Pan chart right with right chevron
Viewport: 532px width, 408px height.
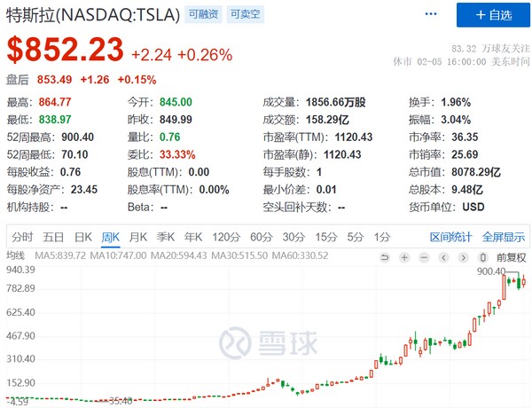click(464, 257)
